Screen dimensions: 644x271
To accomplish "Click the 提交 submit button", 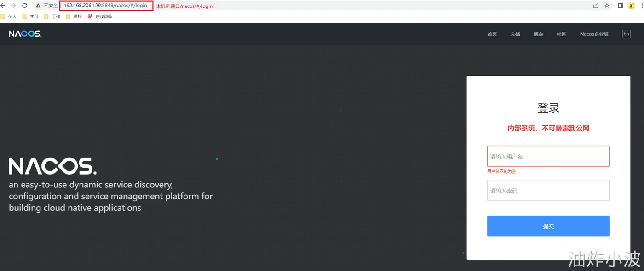I will [x=548, y=226].
